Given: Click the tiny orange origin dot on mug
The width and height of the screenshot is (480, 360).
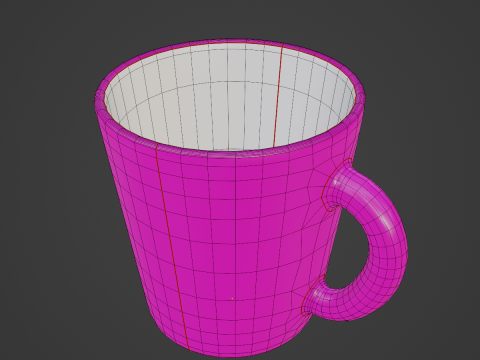Looking at the screenshot, I should click(x=232, y=298).
